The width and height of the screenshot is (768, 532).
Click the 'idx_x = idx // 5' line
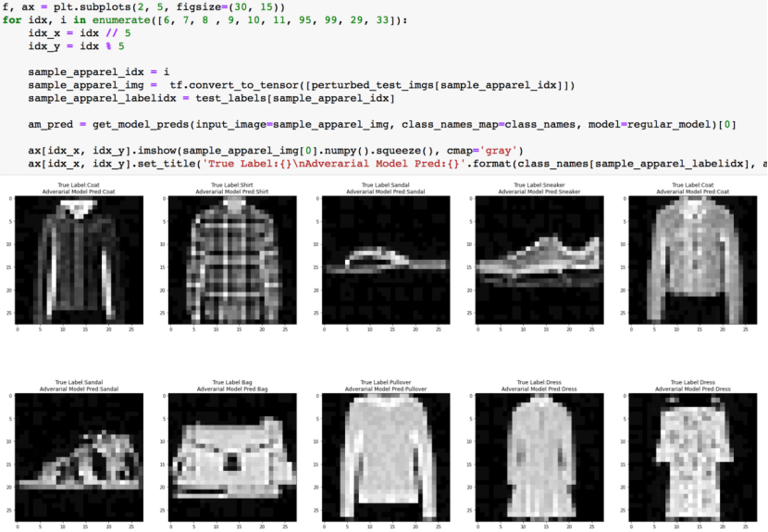pos(80,32)
